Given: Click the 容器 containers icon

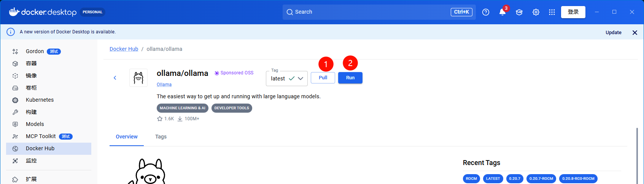Looking at the screenshot, I should pyautogui.click(x=15, y=64).
